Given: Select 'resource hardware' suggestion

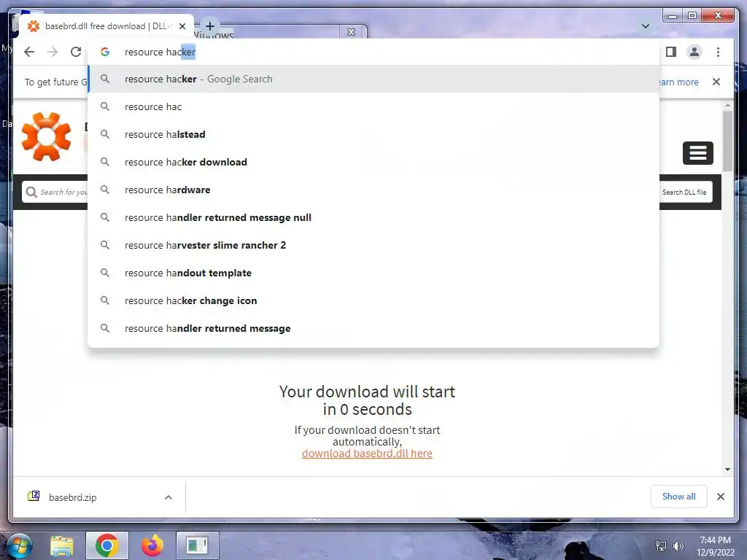Looking at the screenshot, I should 373,190.
